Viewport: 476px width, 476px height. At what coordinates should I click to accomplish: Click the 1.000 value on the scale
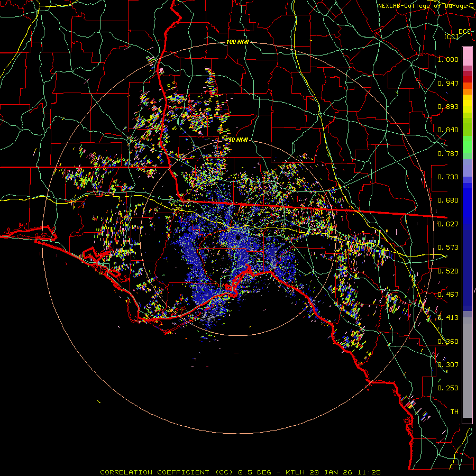tap(448, 59)
